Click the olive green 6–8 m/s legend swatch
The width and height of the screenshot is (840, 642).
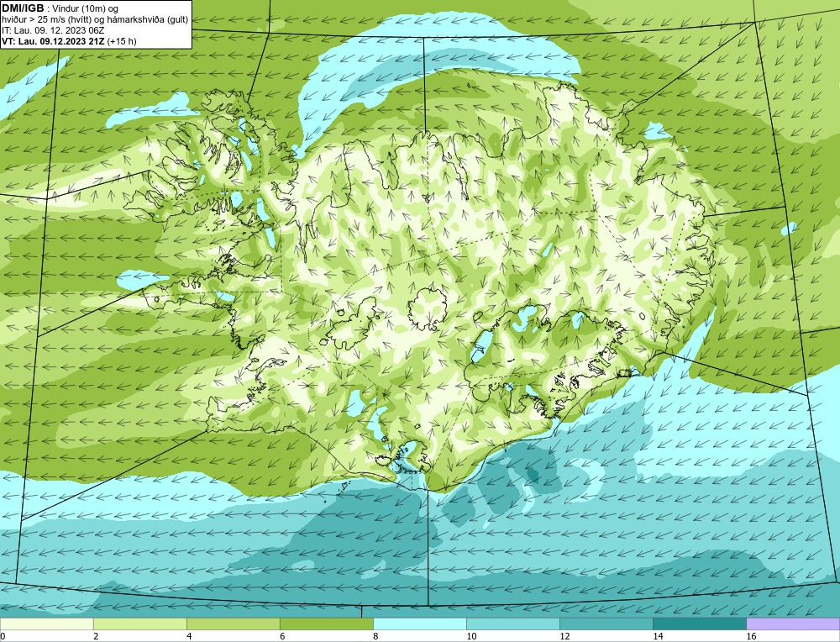pos(326,624)
